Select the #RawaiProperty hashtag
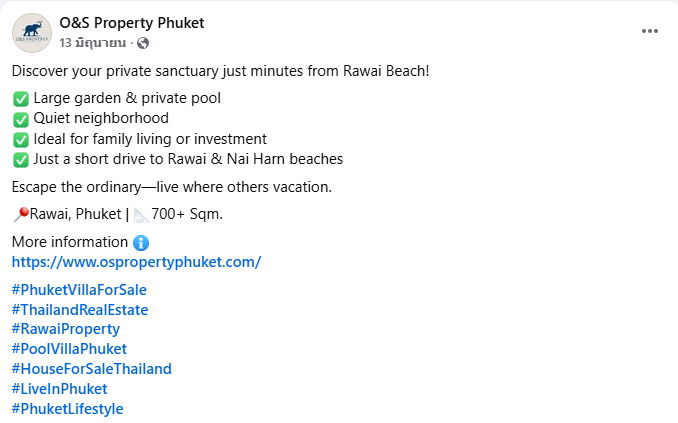 tap(66, 329)
